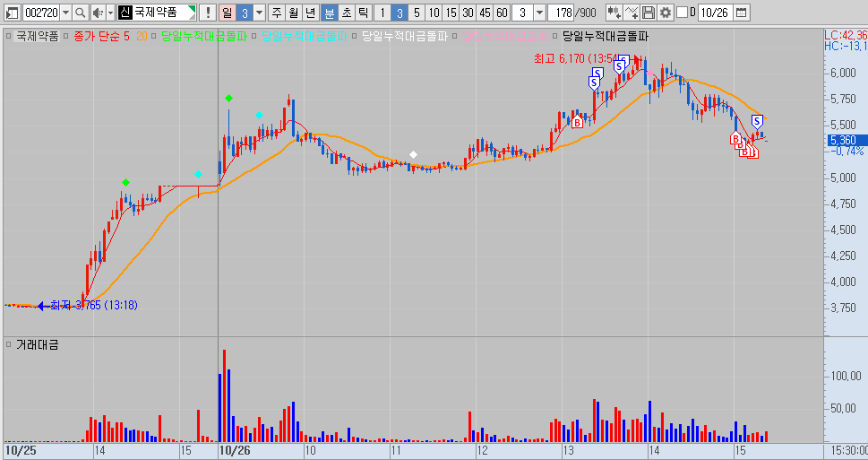Viewport: 868px width, 460px height.
Task: Choose the 60-minute interval button
Action: tap(503, 13)
